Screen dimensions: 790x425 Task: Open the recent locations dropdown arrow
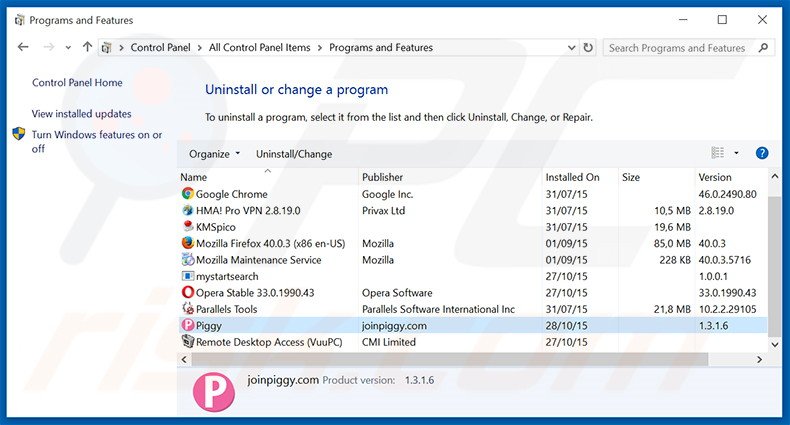click(x=68, y=48)
